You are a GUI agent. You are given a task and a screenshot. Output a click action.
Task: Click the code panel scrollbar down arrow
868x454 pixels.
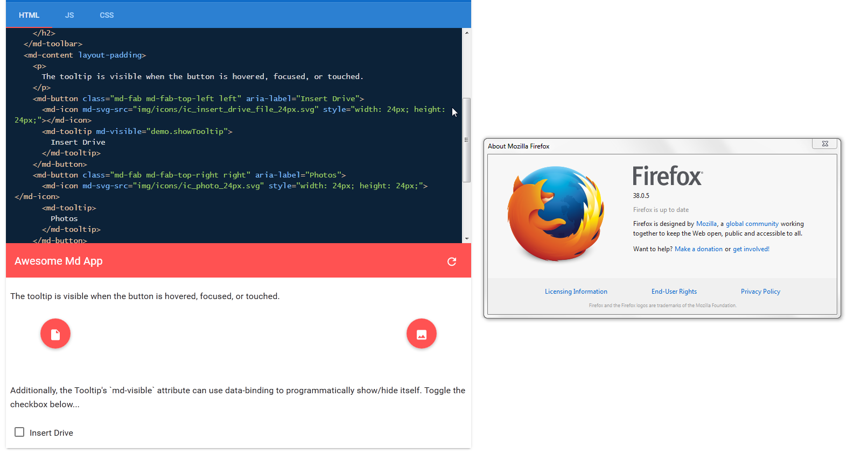467,238
